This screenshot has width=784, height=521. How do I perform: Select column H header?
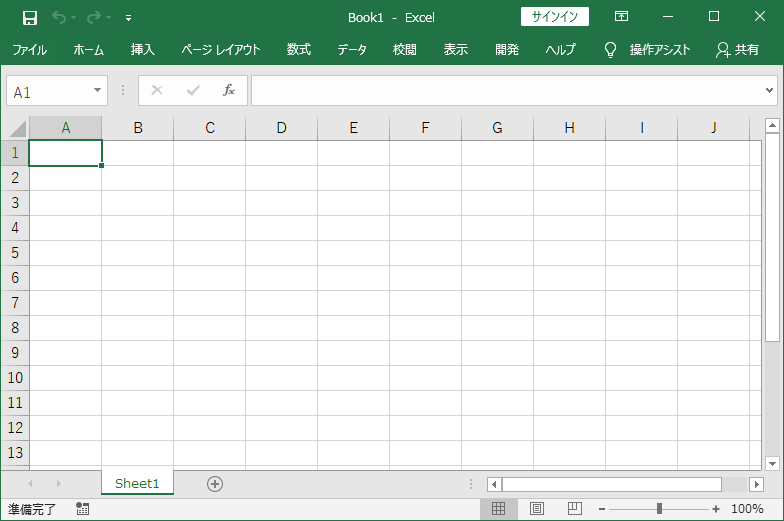click(x=570, y=128)
